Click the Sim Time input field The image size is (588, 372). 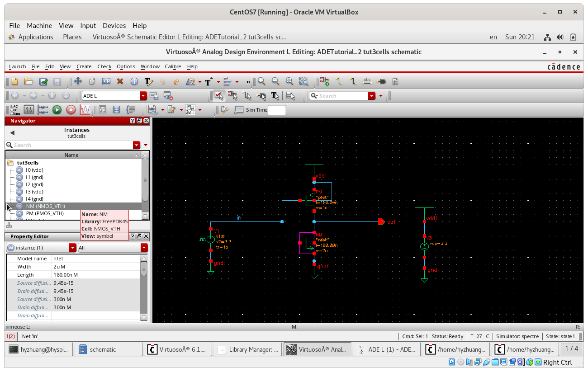click(277, 110)
